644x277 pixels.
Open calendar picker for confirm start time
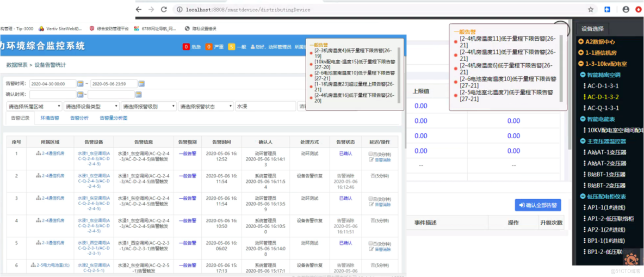[80, 95]
